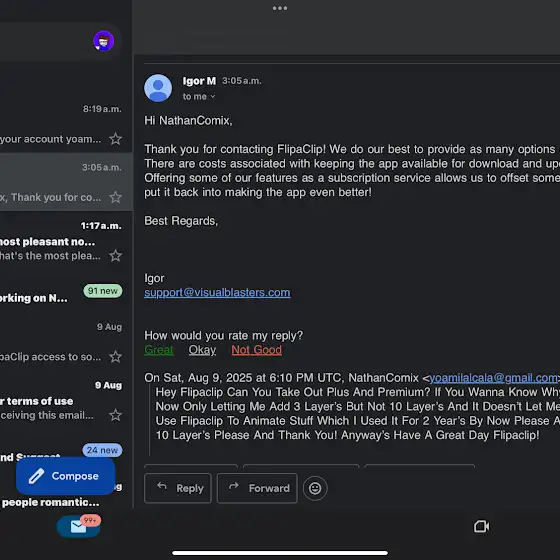Open support@visualblasters.com link
This screenshot has width=560, height=560.
pos(217,292)
